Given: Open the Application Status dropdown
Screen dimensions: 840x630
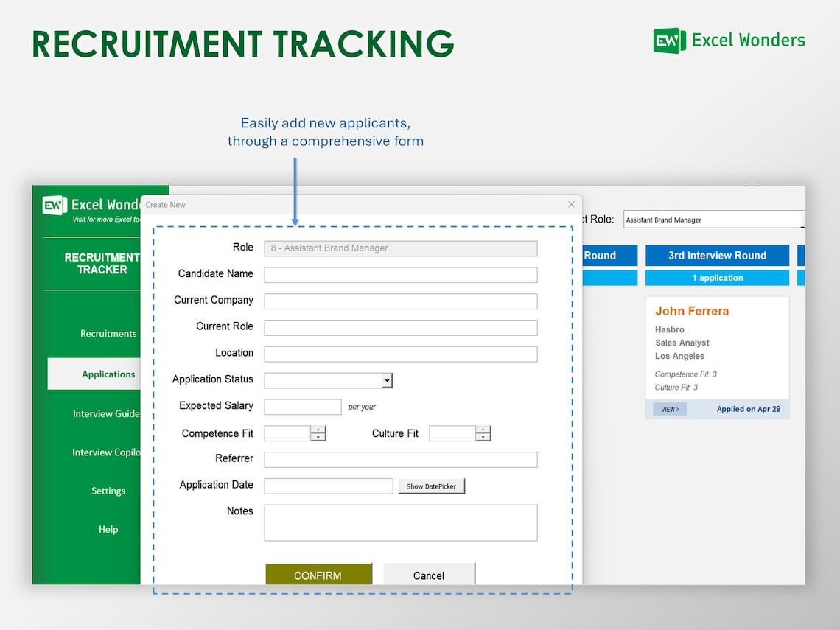Looking at the screenshot, I should pyautogui.click(x=386, y=379).
